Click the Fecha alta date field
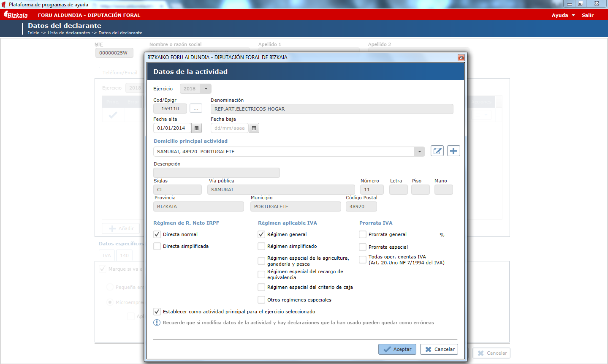 tap(172, 128)
